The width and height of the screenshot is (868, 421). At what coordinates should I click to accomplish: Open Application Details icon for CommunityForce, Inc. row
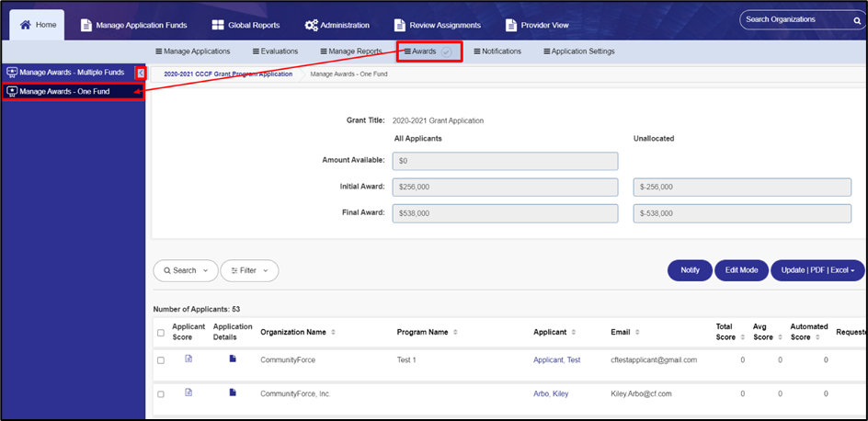point(233,393)
